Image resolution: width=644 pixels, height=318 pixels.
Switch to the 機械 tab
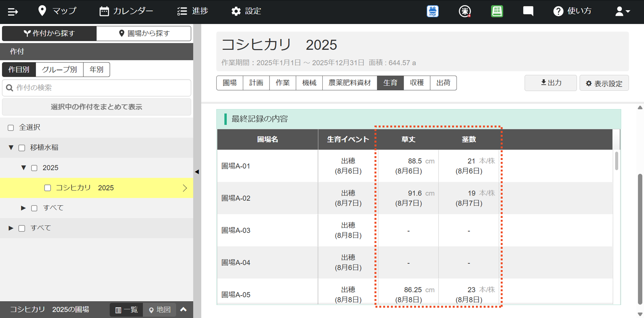309,83
